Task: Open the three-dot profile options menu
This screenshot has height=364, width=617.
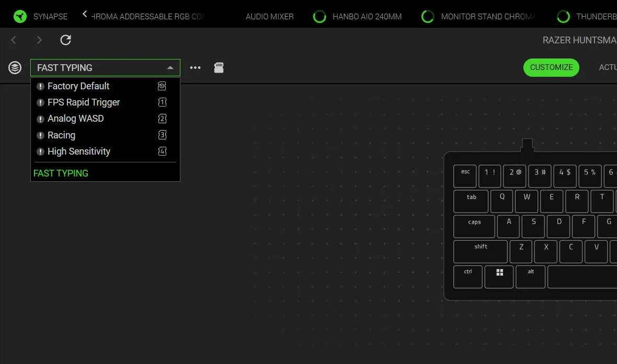Action: pyautogui.click(x=195, y=67)
